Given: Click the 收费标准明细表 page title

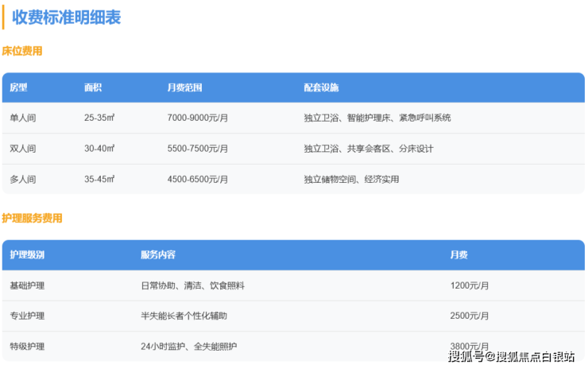Looking at the screenshot, I should (66, 17).
